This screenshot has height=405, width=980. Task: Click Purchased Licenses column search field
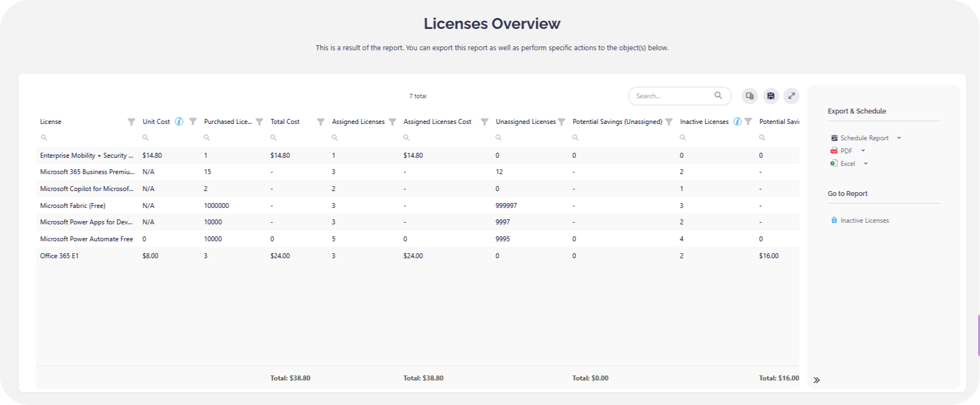(234, 138)
